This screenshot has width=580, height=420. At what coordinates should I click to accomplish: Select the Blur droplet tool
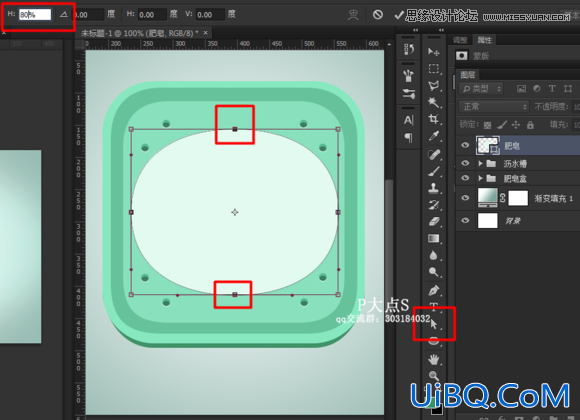click(434, 255)
